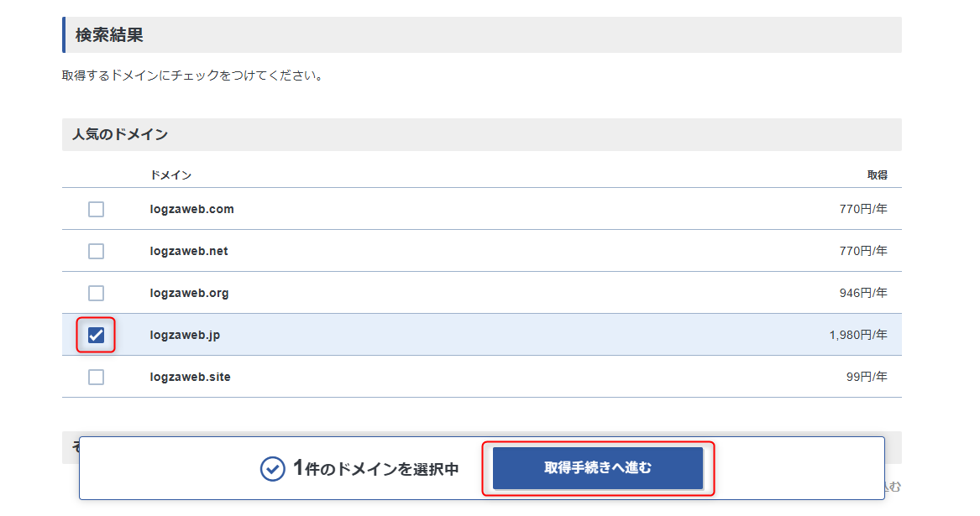Click the logzaweb.com domain name
Viewport: 980px width, 516px height.
191,209
